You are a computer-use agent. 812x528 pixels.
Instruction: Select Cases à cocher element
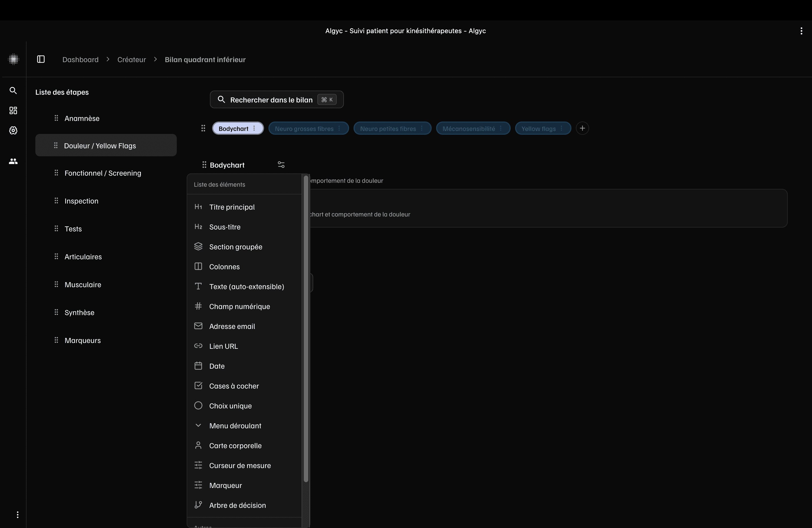[234, 386]
